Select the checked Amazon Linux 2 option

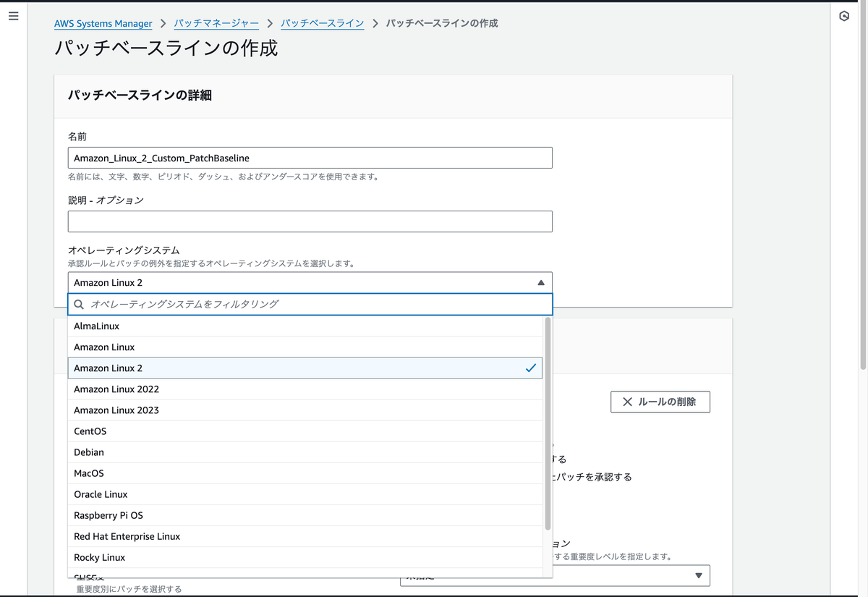tap(305, 368)
